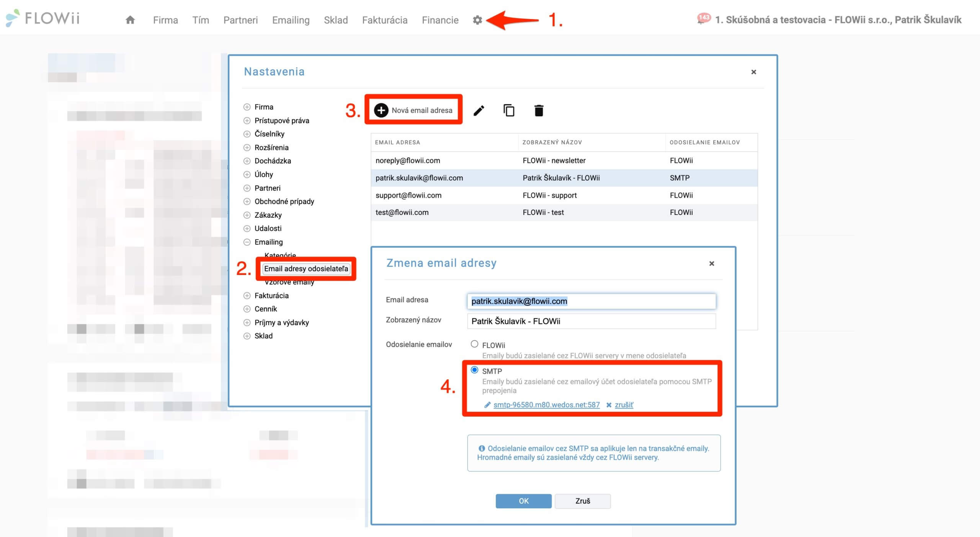Expand the Rozšírenia node
Viewport: 980px width, 537px height.
tap(247, 148)
